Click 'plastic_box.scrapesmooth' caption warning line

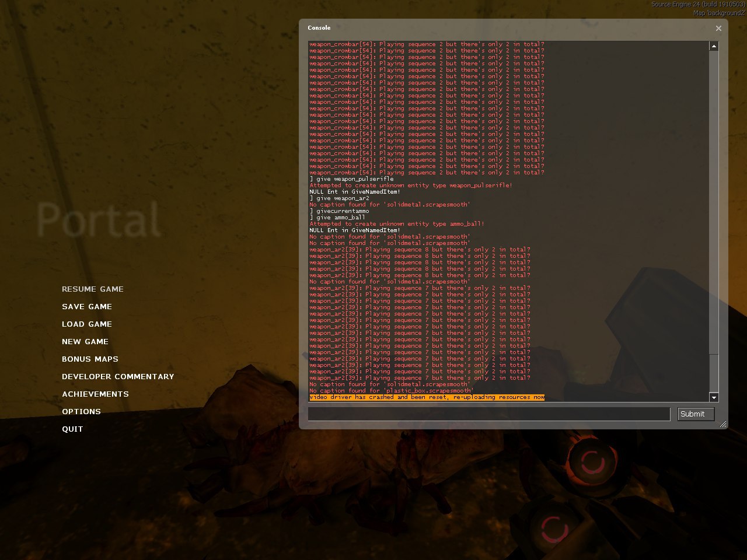tap(392, 391)
